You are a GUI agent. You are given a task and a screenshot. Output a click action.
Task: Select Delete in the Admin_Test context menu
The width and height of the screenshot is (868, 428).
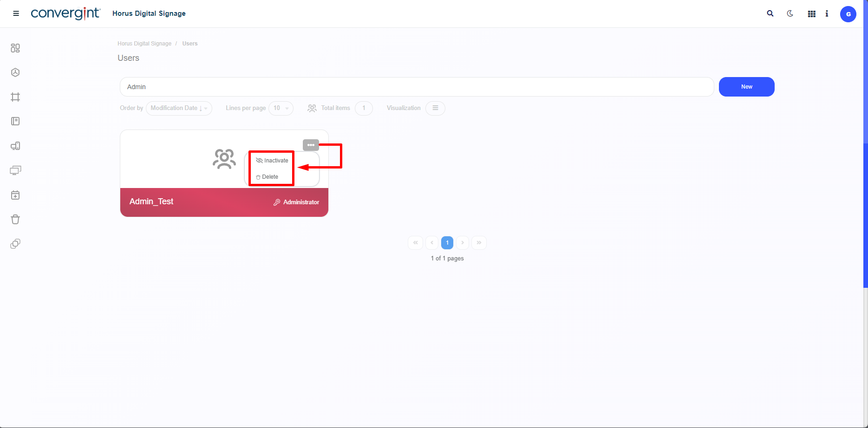tap(269, 176)
